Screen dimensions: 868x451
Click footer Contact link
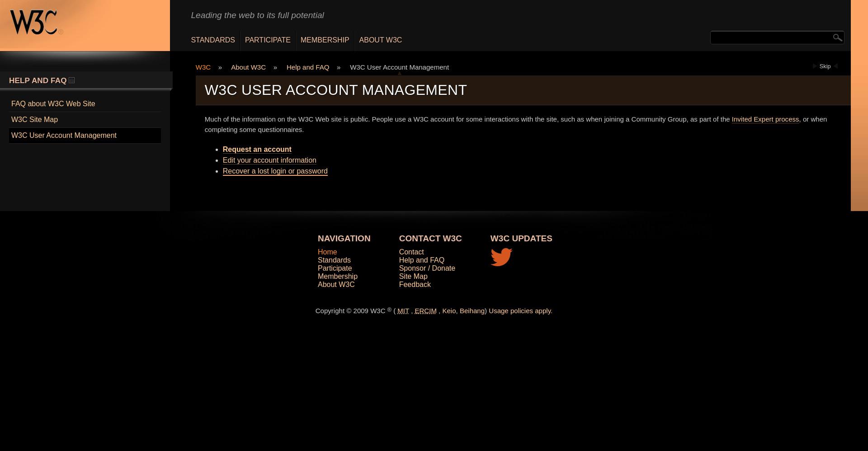(x=411, y=252)
